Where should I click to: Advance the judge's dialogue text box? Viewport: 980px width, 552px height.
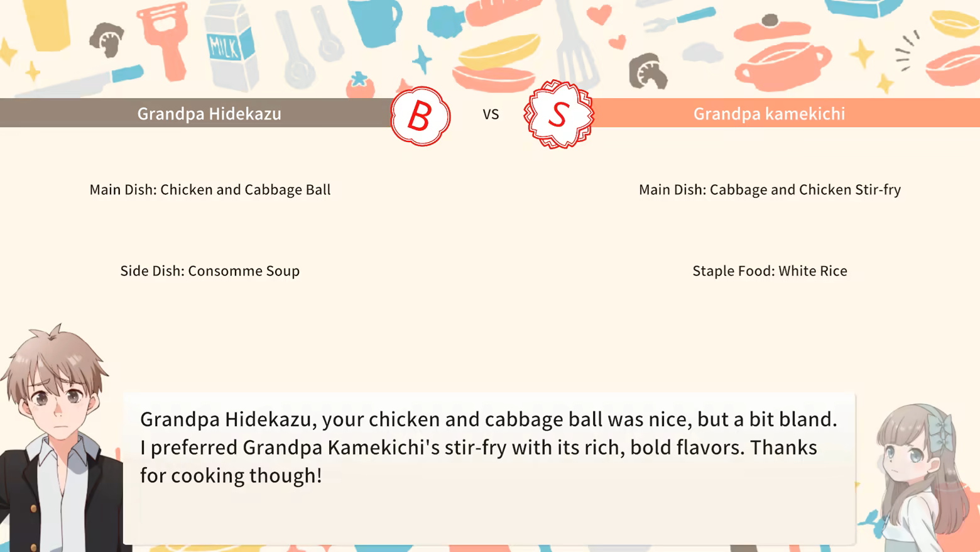489,468
